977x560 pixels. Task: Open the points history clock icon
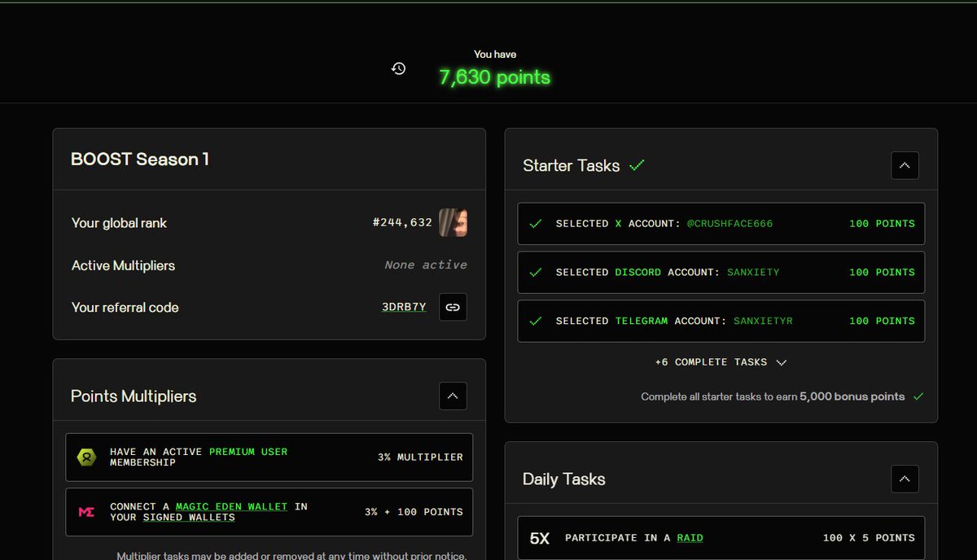tap(398, 68)
